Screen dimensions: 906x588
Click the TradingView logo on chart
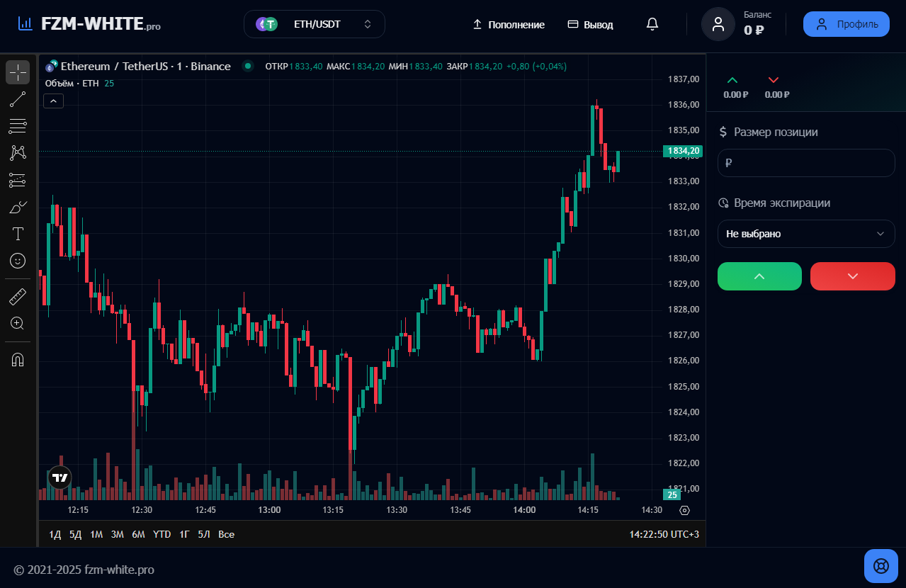[60, 477]
